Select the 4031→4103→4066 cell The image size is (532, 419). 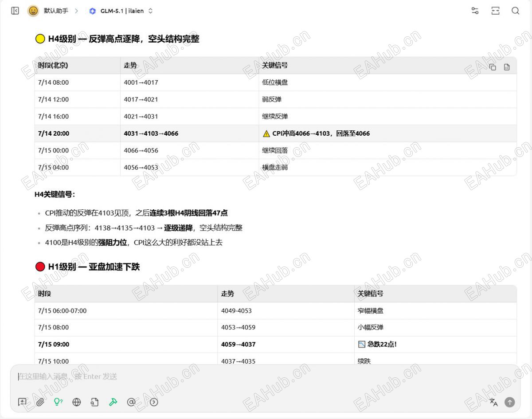coord(189,133)
